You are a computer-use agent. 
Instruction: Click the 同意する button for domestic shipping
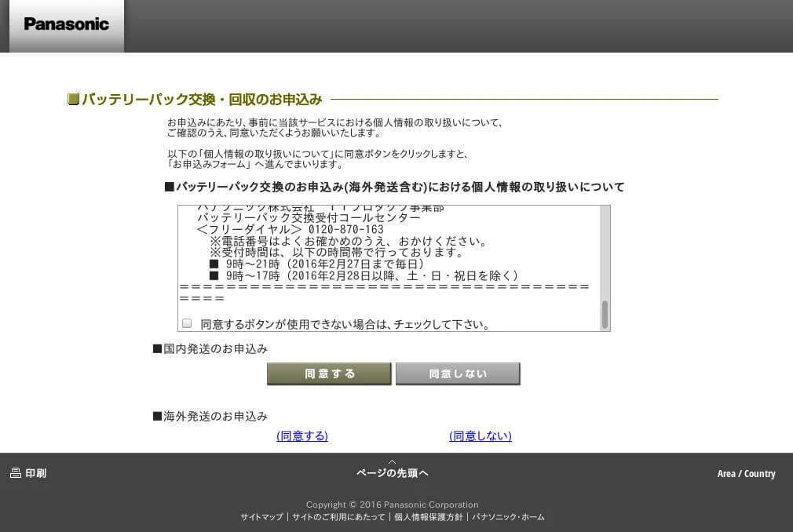point(329,373)
